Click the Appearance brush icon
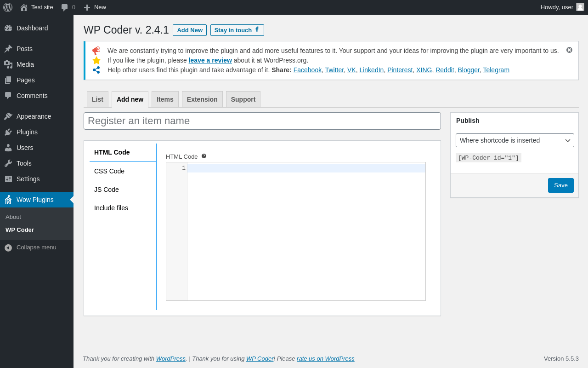Screen dimensions: 588x368 click(x=8, y=116)
